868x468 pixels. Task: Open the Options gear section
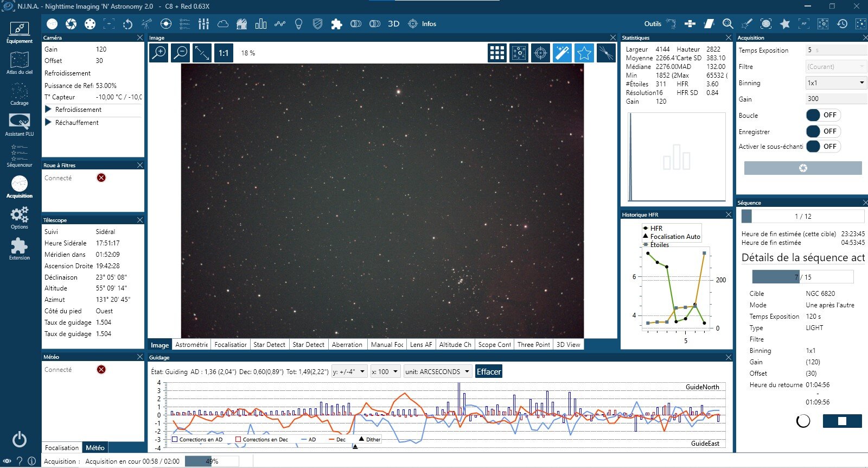coord(20,218)
